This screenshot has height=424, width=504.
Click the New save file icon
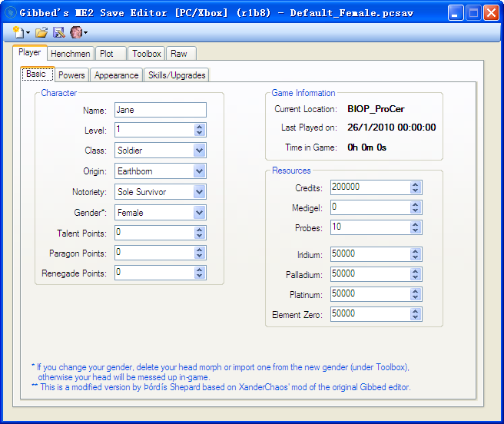(x=18, y=32)
